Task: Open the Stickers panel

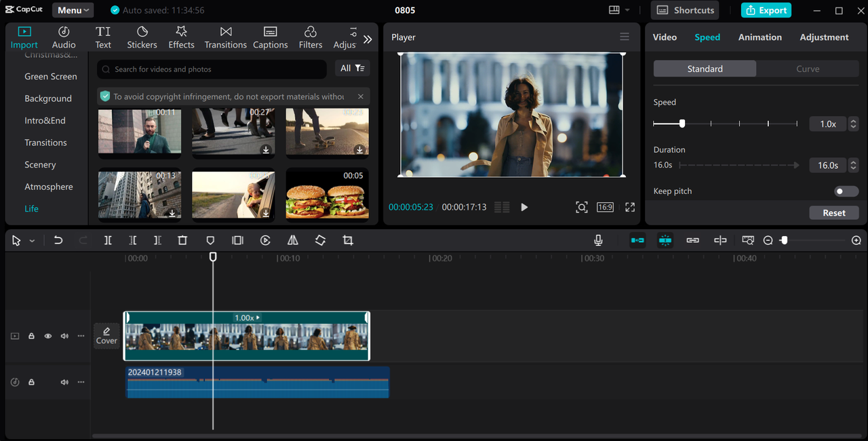Action: pyautogui.click(x=142, y=37)
